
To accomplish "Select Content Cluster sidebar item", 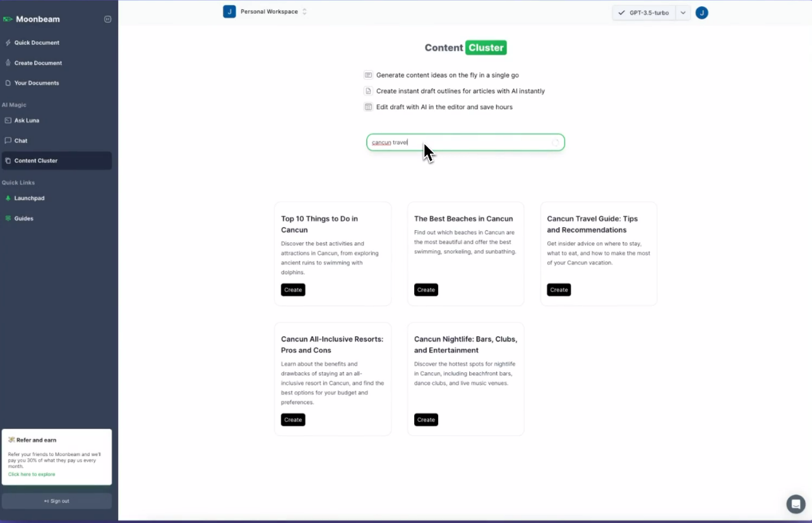I will pos(57,161).
